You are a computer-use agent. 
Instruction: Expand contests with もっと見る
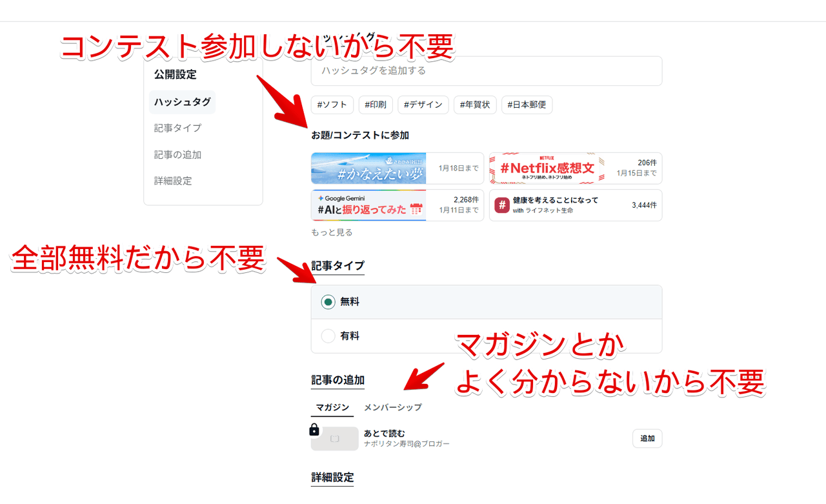(x=332, y=232)
